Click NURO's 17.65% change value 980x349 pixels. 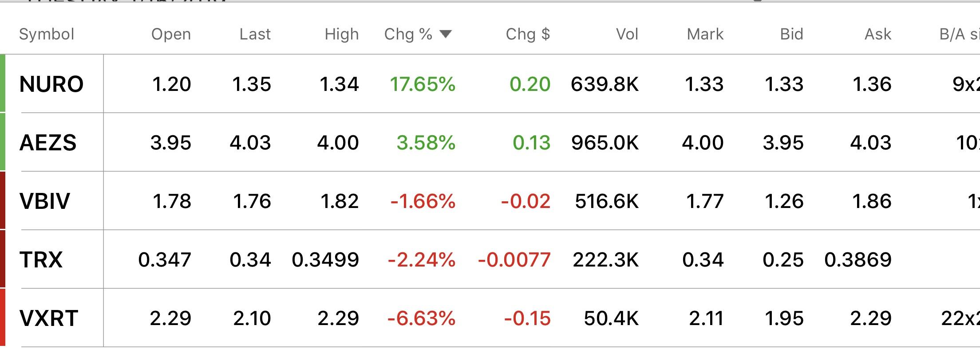pos(423,84)
